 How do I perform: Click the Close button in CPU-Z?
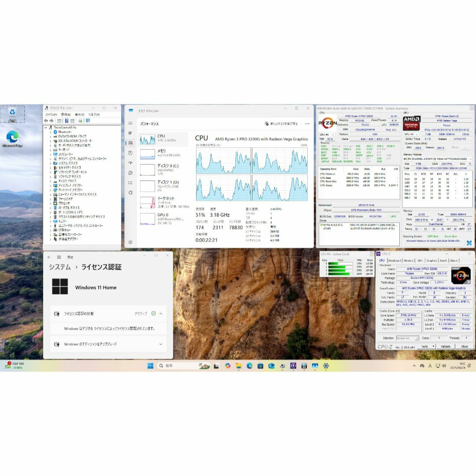465,346
